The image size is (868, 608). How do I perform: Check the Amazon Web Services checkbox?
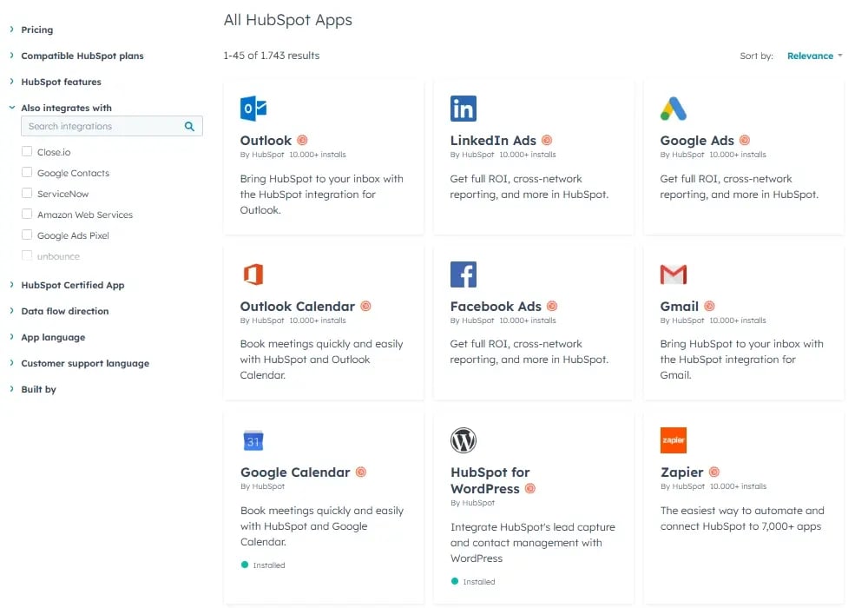(27, 214)
